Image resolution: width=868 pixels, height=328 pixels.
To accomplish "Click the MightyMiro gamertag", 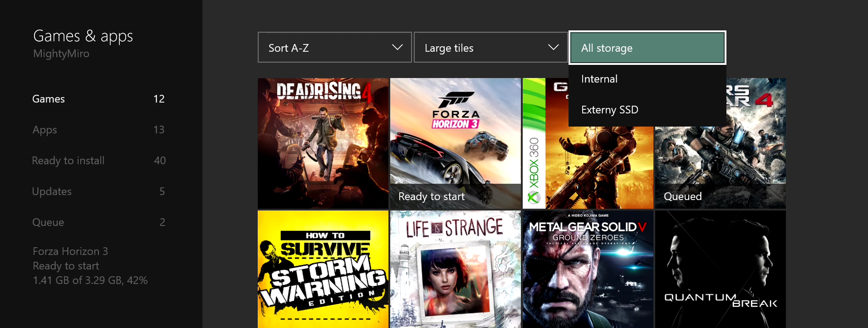I will click(61, 54).
